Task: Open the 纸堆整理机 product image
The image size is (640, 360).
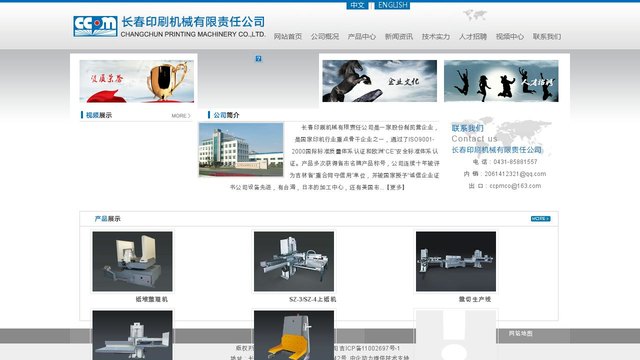Action: point(132,261)
